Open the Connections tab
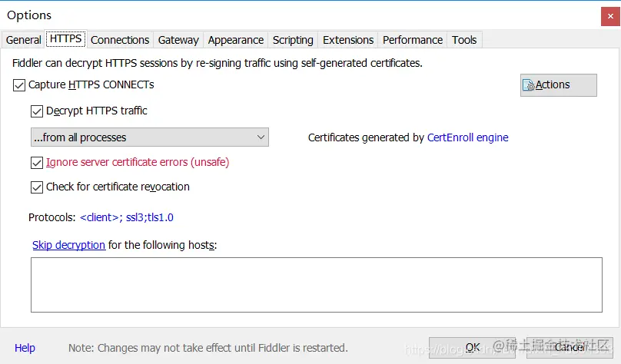 pos(120,40)
